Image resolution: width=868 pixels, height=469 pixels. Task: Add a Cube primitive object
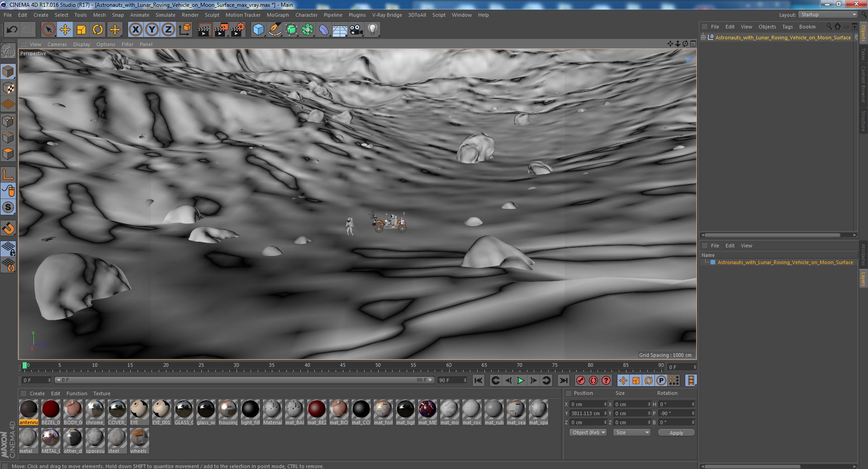click(x=258, y=30)
